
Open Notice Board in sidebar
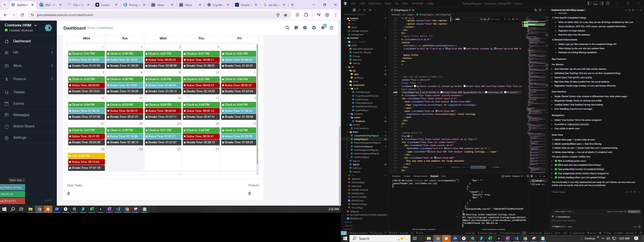point(28,126)
